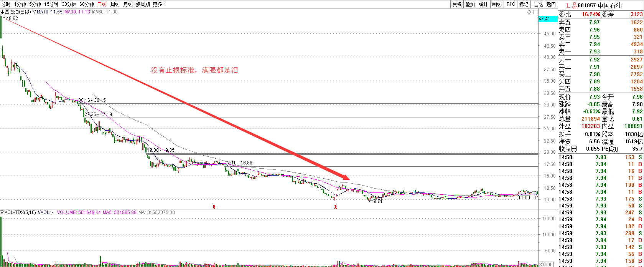The image size is (644, 267).
Task: Click the stock title 601857 中国石油
Action: (x=600, y=5)
